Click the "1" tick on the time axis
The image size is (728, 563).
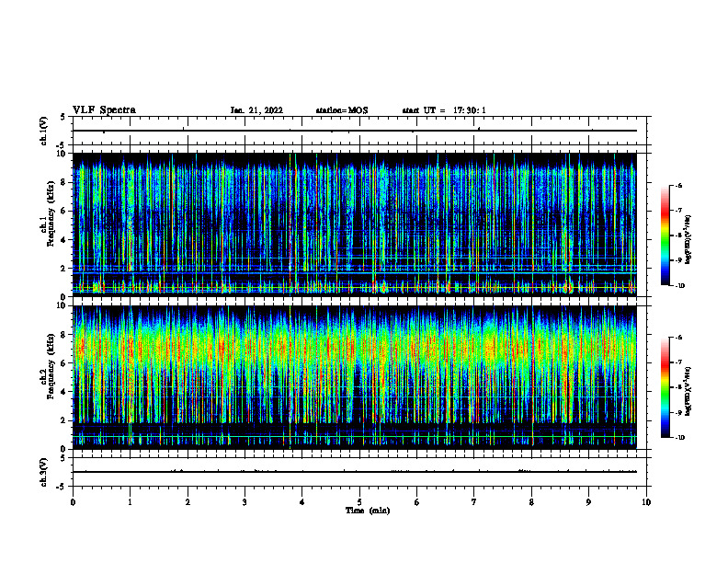[130, 502]
